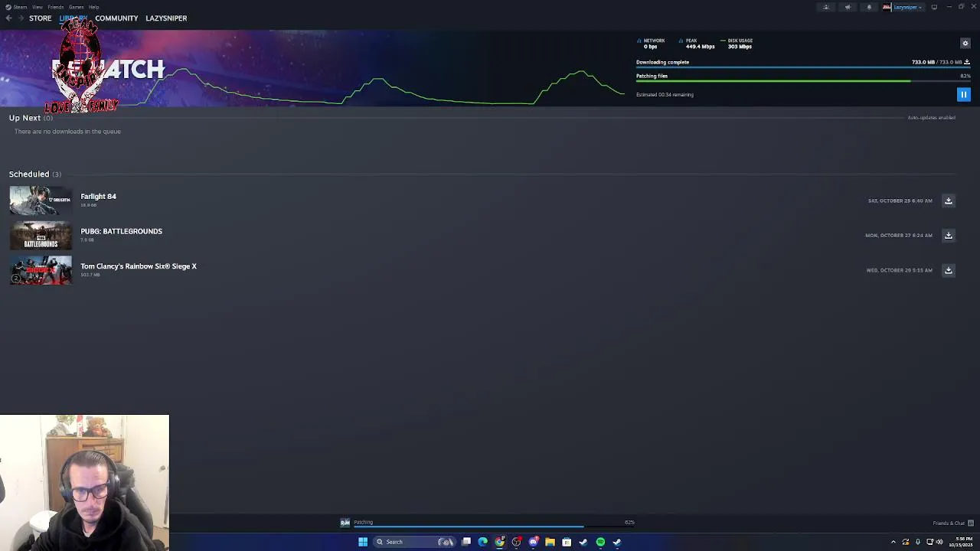Go forward with the navigation arrow
The height and width of the screenshot is (551, 980).
coord(21,18)
